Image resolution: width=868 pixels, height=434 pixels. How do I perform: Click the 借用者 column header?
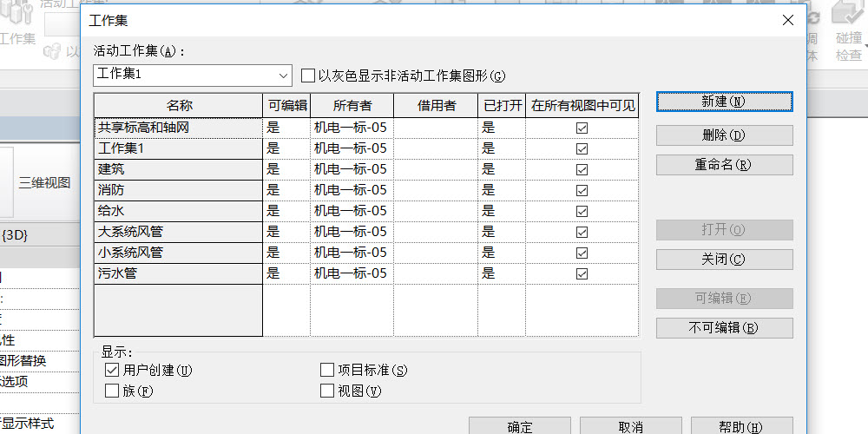coord(436,106)
